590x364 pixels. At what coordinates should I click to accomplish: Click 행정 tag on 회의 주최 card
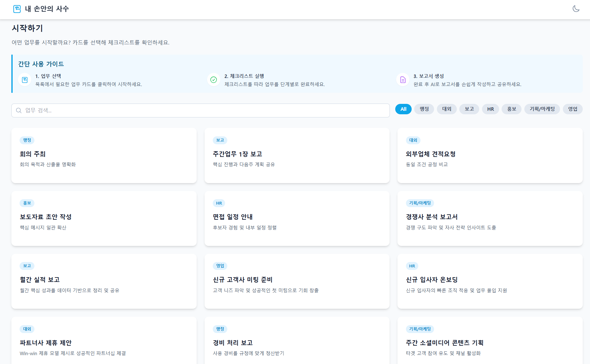[27, 140]
